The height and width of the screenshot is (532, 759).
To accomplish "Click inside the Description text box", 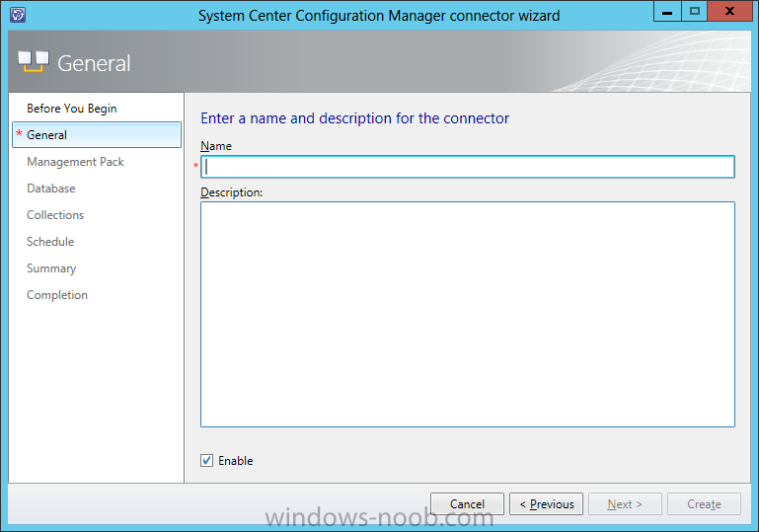I will 468,314.
